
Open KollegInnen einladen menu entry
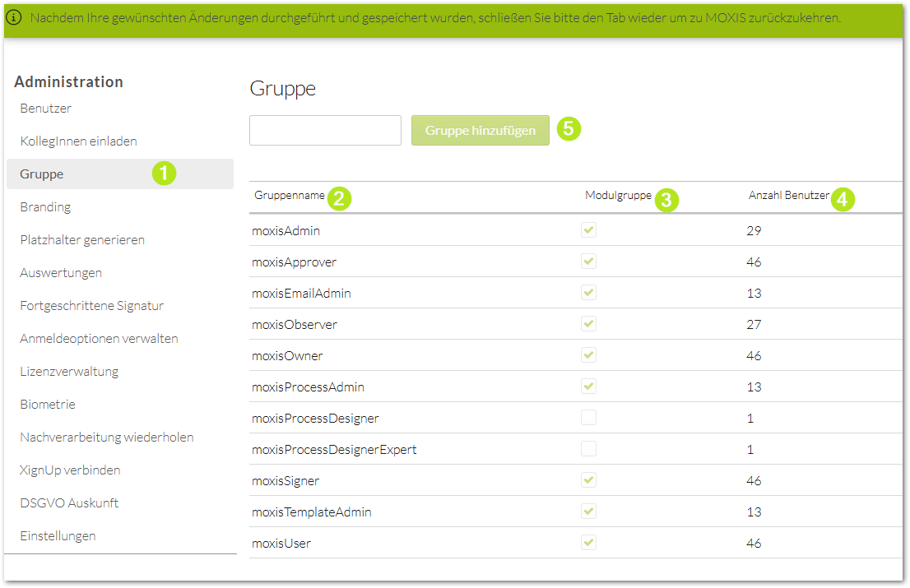pos(78,141)
